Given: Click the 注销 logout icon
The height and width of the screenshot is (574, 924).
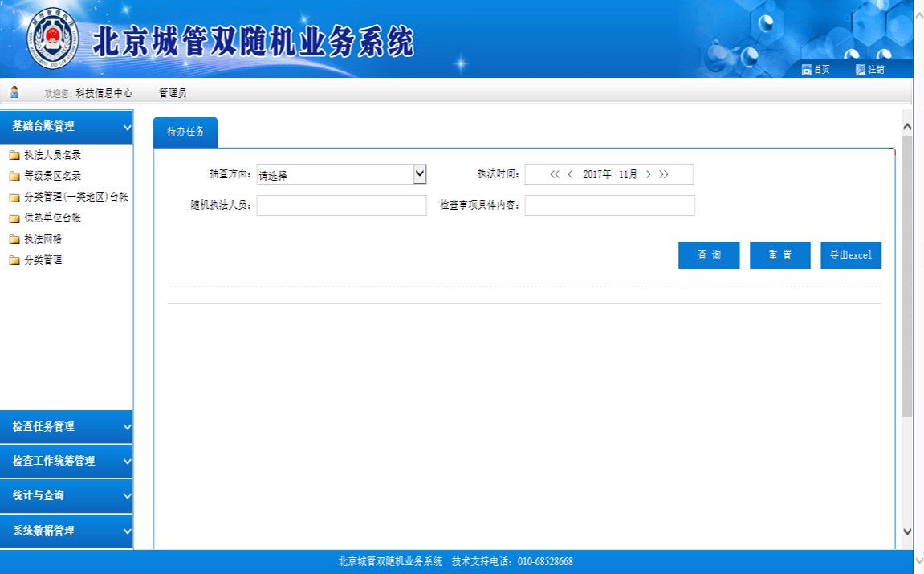Looking at the screenshot, I should click(x=861, y=70).
